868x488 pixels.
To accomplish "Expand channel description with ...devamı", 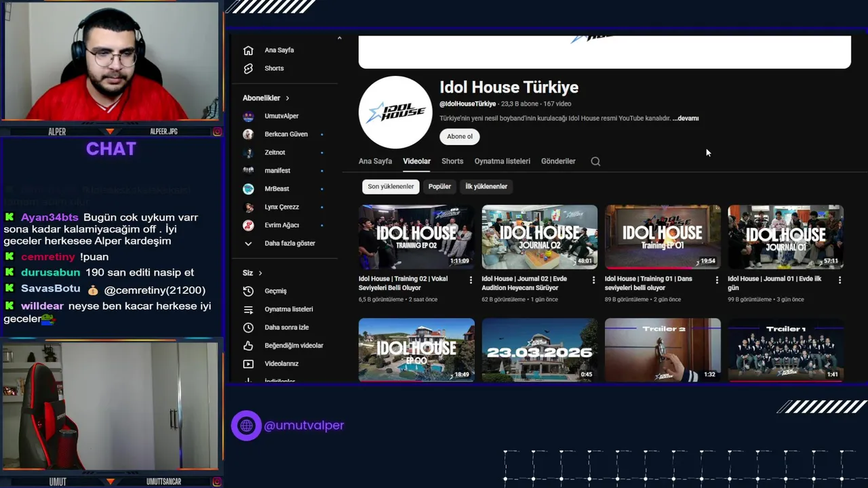I will 686,119.
